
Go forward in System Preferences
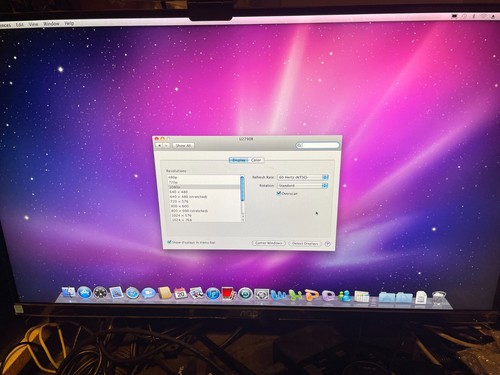tap(167, 146)
